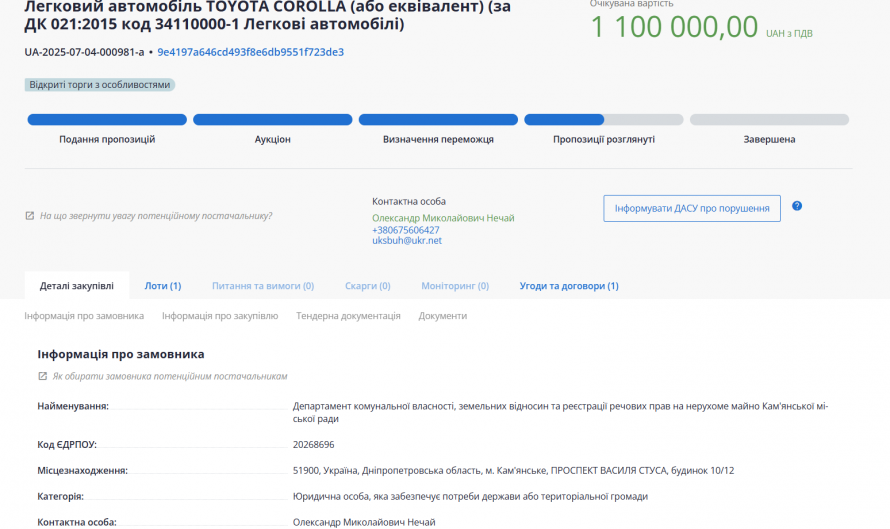Click the 'Контактна особа' header label above name

coord(409,201)
